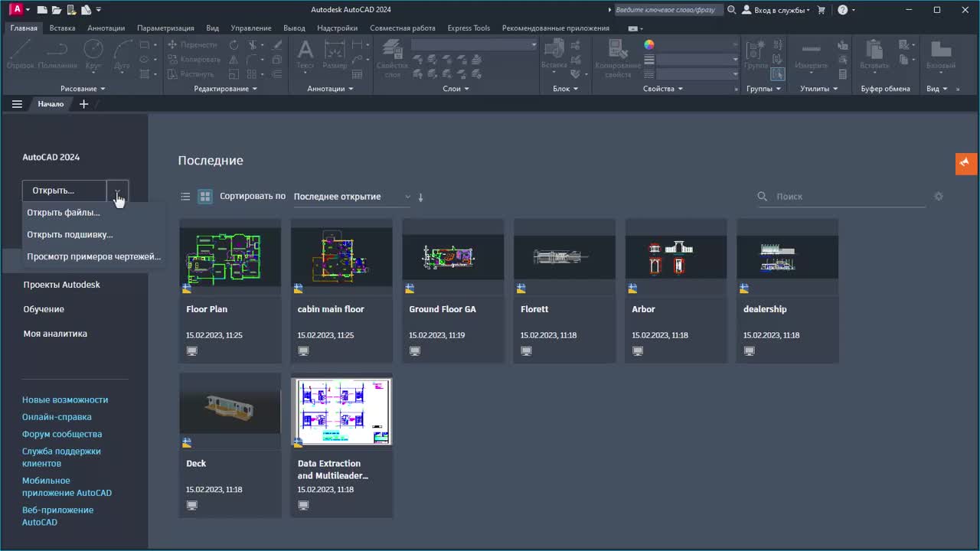Choose Открыть подшивку... from the menu
Screen dimensions: 980x551
coord(93,235)
